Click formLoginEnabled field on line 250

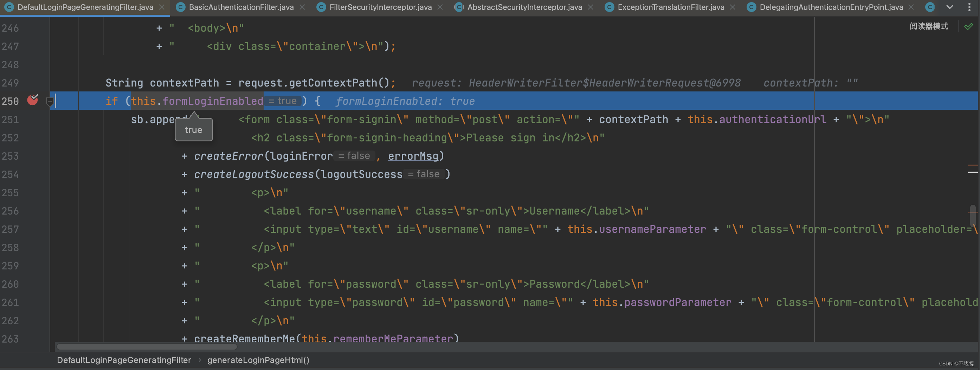click(213, 101)
